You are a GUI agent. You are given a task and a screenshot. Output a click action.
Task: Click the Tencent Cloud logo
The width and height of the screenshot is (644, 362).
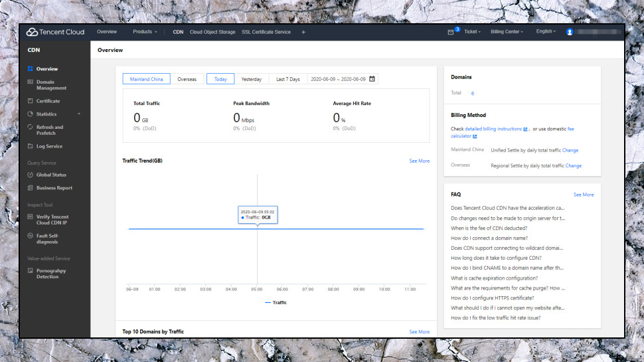click(x=56, y=32)
